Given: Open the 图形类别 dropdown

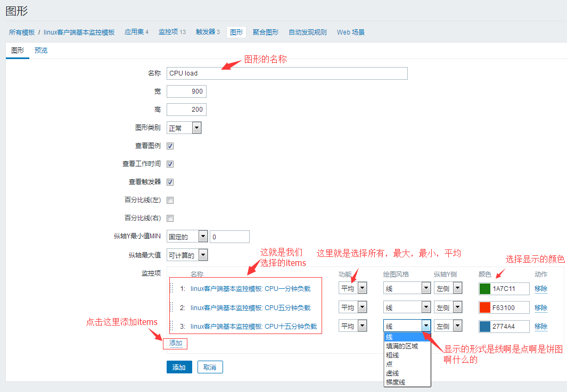Looking at the screenshot, I should pos(184,128).
